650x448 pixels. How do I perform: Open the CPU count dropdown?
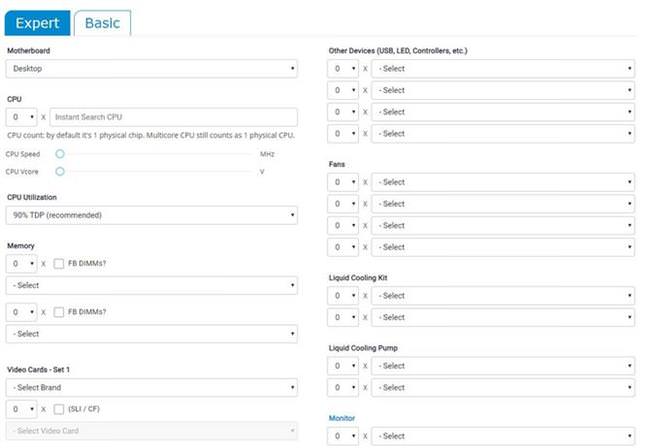pos(22,117)
